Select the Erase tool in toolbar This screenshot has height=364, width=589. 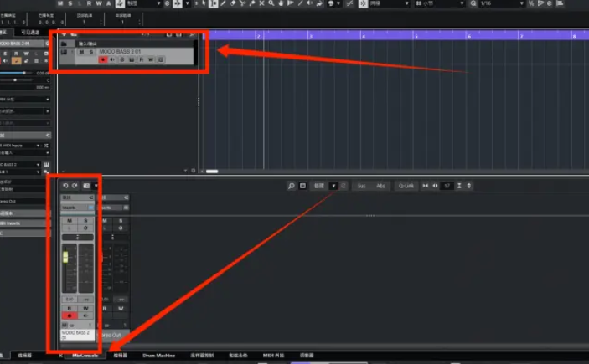click(233, 3)
